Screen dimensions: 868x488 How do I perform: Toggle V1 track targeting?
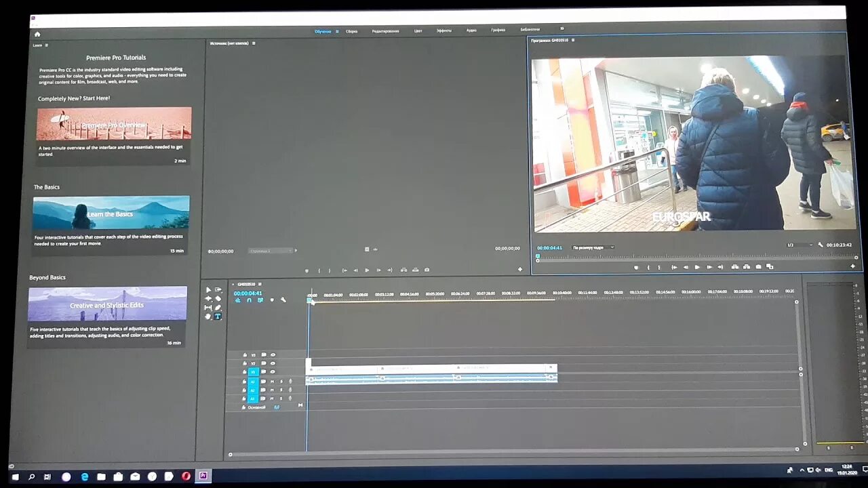(253, 371)
